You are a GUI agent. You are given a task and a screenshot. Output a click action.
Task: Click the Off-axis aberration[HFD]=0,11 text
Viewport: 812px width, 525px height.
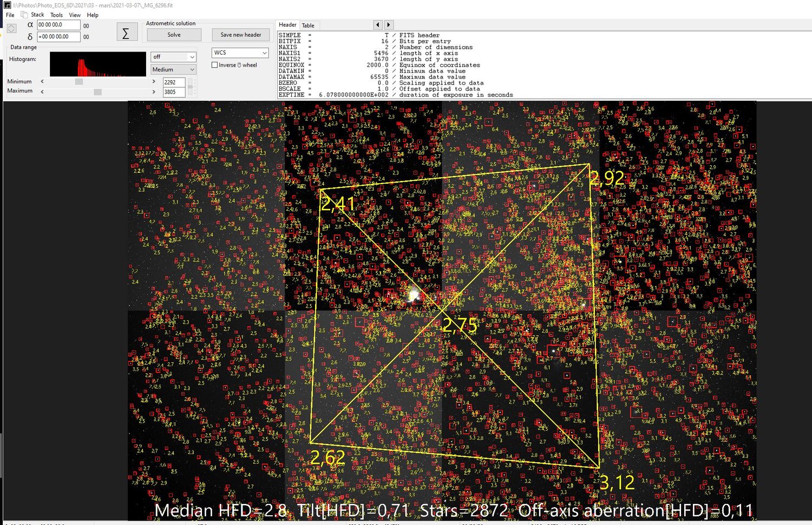pyautogui.click(x=636, y=510)
